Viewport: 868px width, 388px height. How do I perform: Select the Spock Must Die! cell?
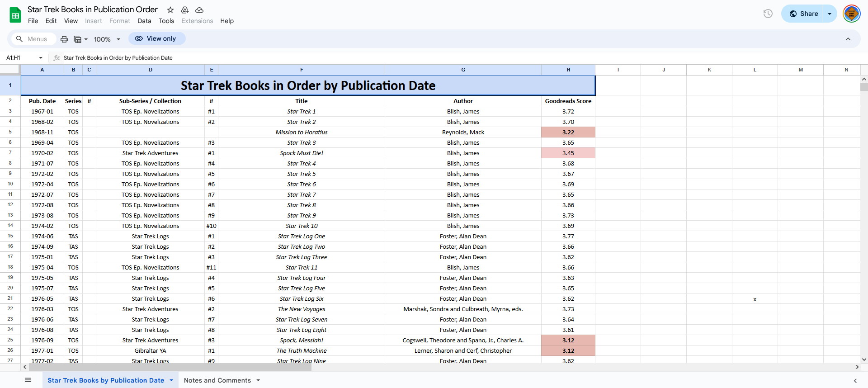[302, 153]
